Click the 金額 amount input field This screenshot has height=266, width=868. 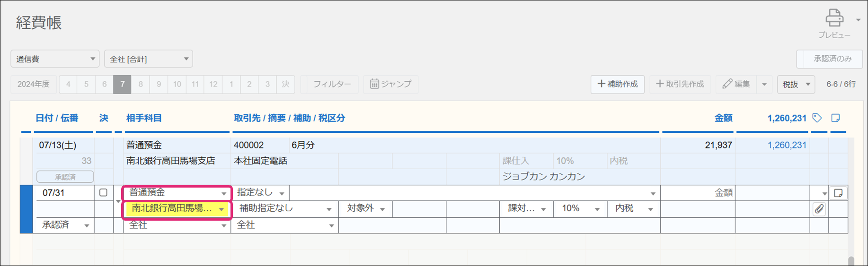pos(698,192)
